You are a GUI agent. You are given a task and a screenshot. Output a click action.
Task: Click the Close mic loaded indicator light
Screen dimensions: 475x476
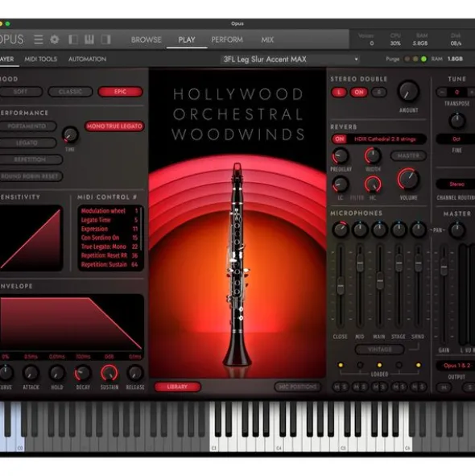(341, 365)
